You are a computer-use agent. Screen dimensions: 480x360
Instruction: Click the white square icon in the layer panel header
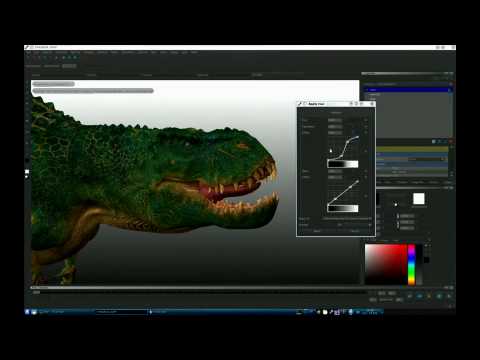click(x=434, y=142)
